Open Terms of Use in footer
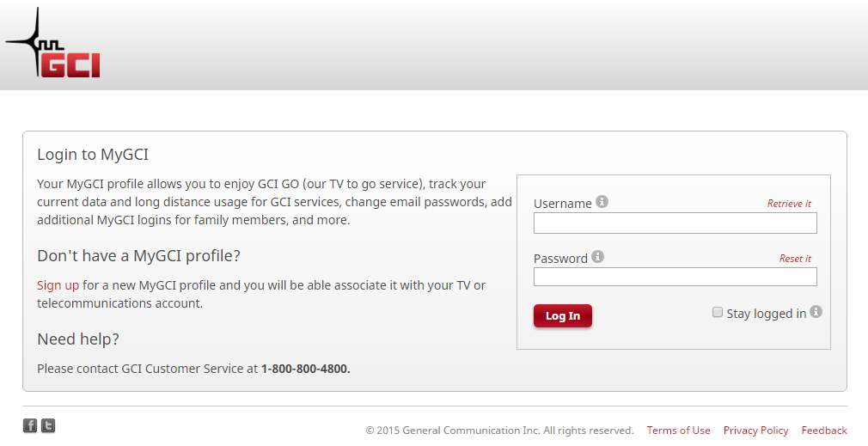The height and width of the screenshot is (446, 868). (678, 431)
